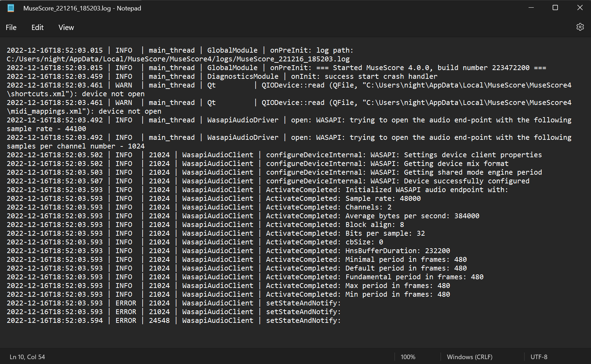
Task: Open the View menu
Action: coord(66,27)
